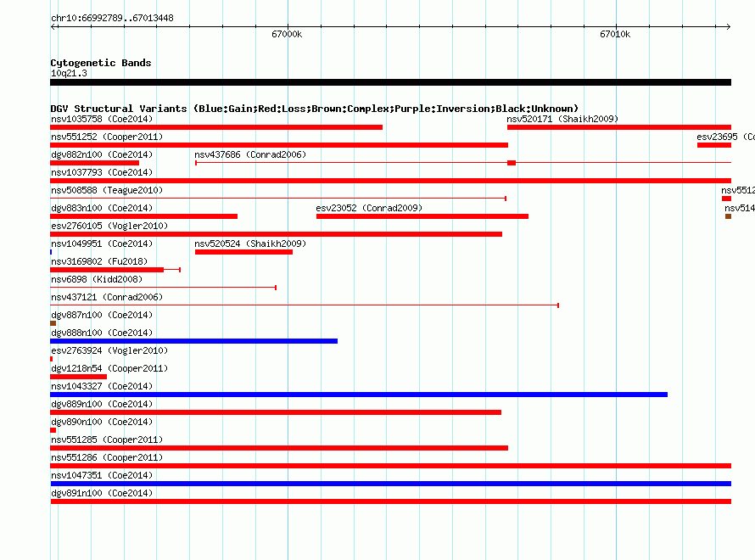Open dgv891n100 (Coe2014) variant
Screen dimensions: 755x560
(x=102, y=493)
